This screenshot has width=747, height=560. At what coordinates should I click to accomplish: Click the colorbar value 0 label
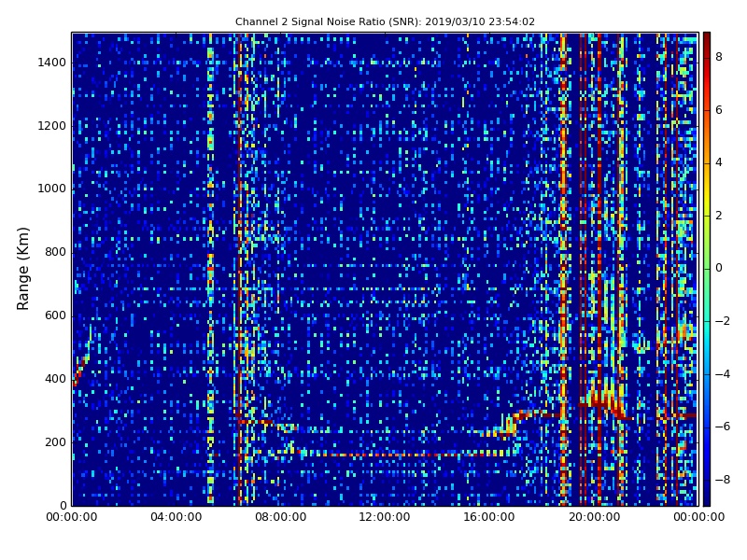pos(719,268)
